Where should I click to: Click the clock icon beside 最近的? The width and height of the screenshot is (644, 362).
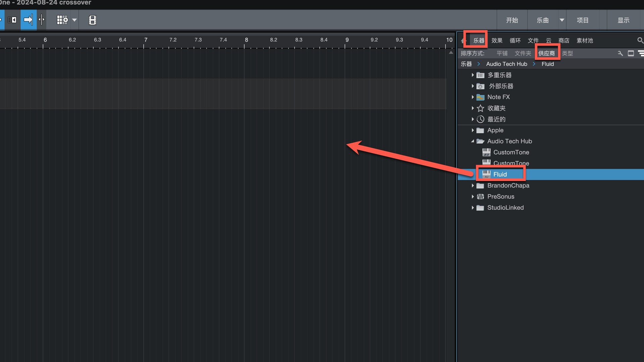pos(480,119)
